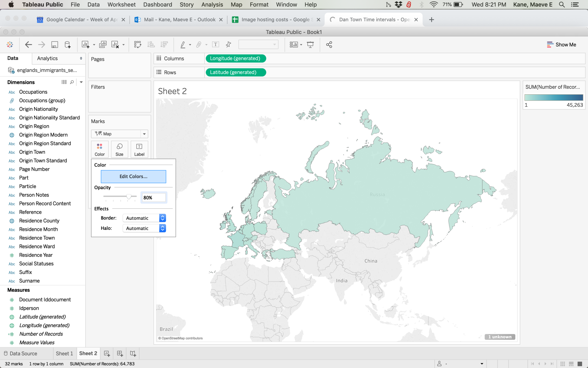Click the Save icon in toolbar
Image resolution: width=588 pixels, height=368 pixels.
click(x=54, y=45)
